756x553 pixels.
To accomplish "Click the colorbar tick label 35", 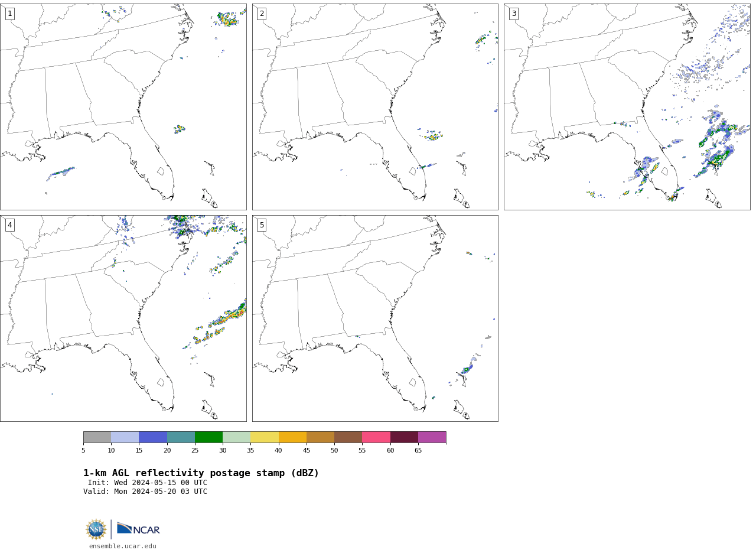I will tap(250, 451).
